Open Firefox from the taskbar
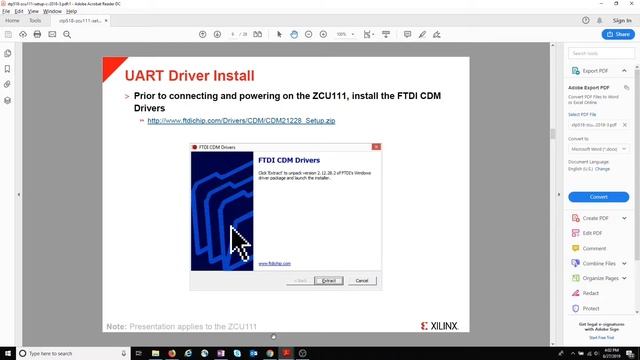 (172, 353)
